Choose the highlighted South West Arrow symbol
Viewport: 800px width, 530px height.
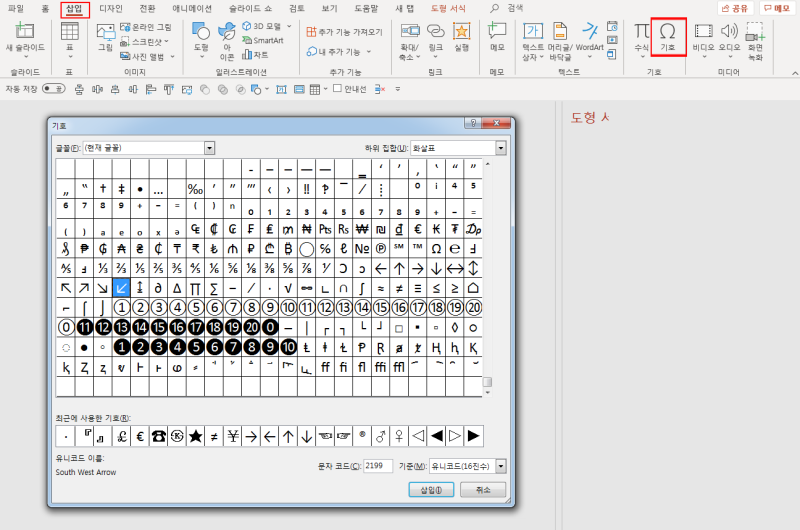tap(120, 288)
